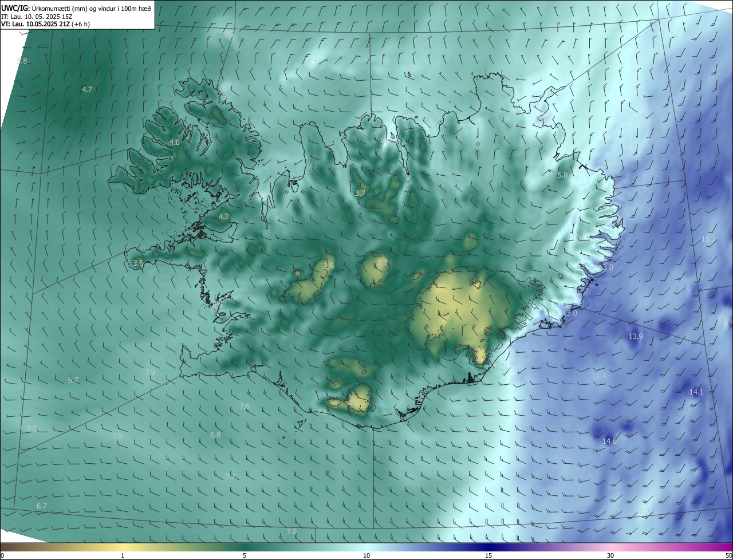Click the colorbar tick label 5
733x560 pixels.
click(x=245, y=555)
